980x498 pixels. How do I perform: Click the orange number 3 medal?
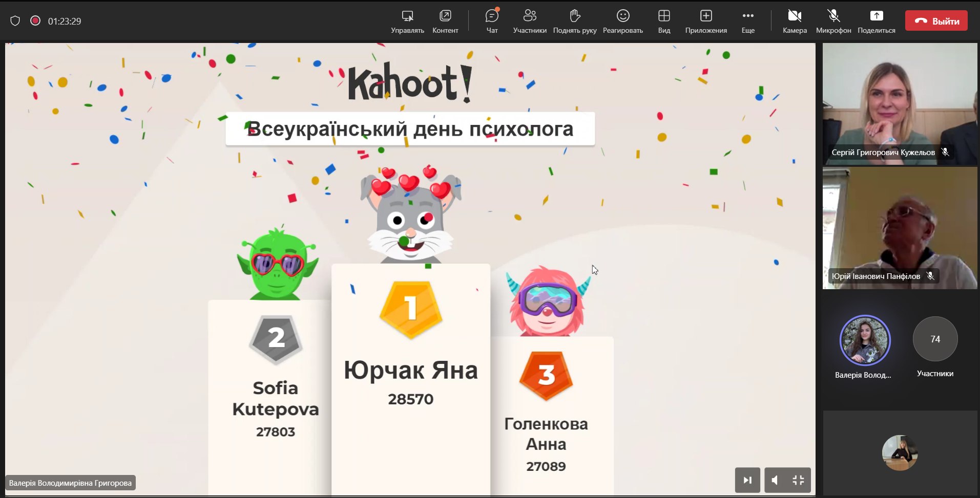point(546,376)
